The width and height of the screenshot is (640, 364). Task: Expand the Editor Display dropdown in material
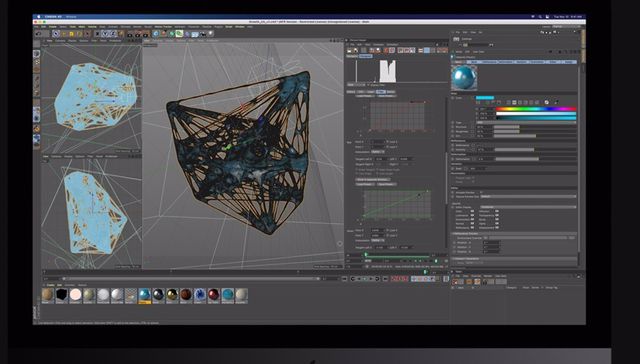pos(528,207)
